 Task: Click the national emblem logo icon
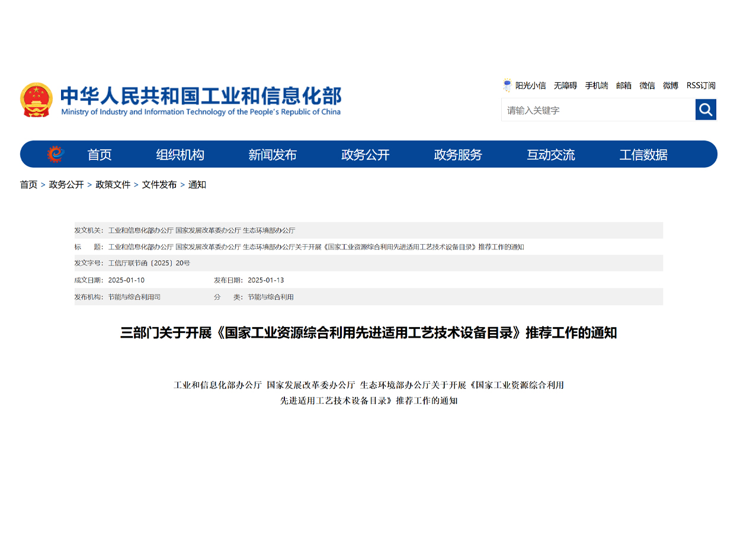[36, 100]
